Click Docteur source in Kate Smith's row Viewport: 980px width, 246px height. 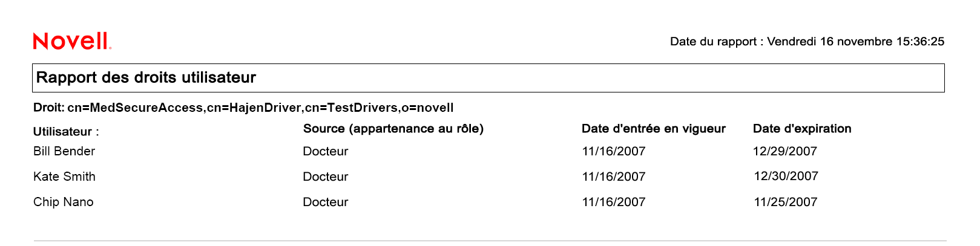326,176
